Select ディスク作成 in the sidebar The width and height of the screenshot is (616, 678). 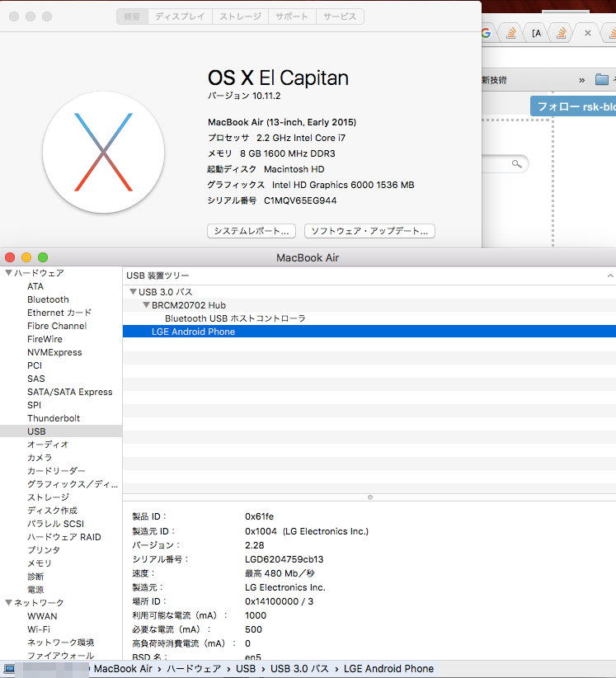[x=52, y=511]
